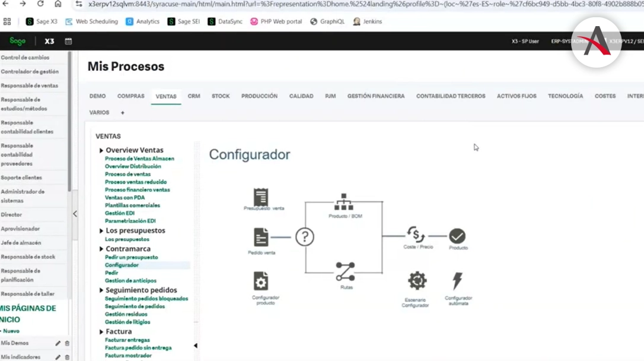Image resolution: width=644 pixels, height=361 pixels.
Task: Open the Proceso de ventas link
Action: 127,175
